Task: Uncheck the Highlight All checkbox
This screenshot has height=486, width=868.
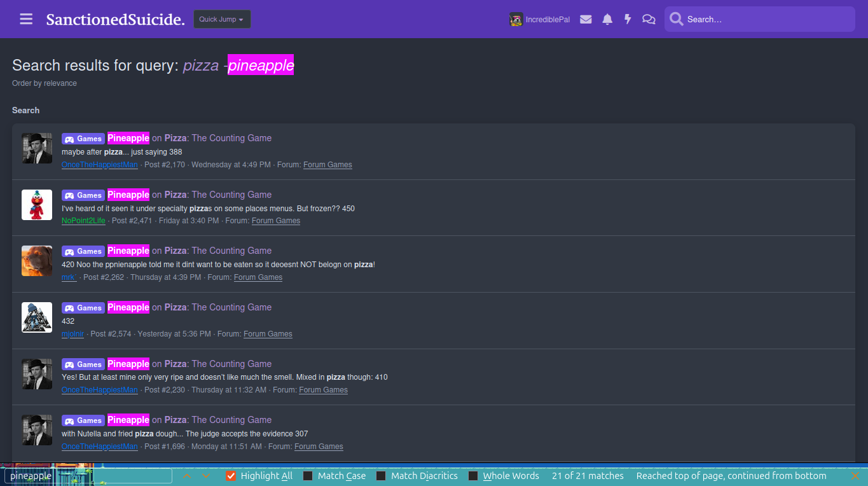Action: (x=231, y=476)
